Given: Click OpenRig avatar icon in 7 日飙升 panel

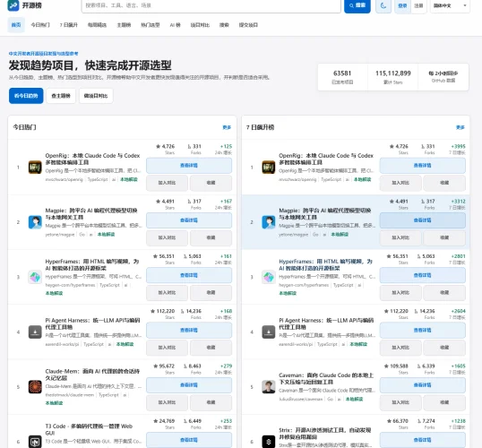Looking at the screenshot, I should [269, 168].
